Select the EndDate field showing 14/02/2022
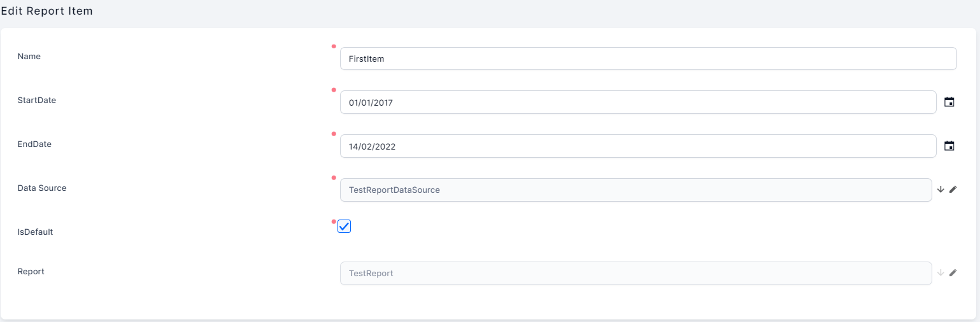 [x=637, y=146]
